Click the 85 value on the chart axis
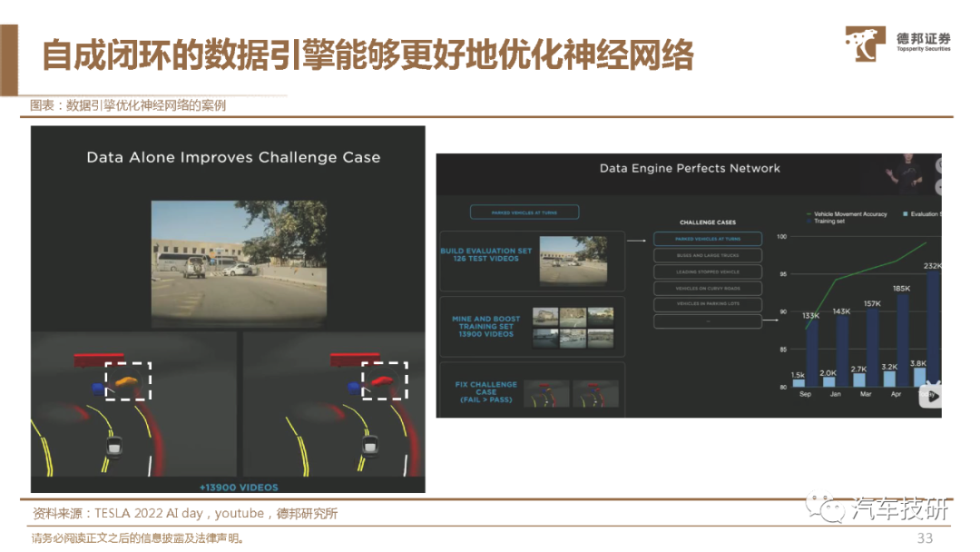Viewport: 980px width, 552px height. [x=783, y=350]
